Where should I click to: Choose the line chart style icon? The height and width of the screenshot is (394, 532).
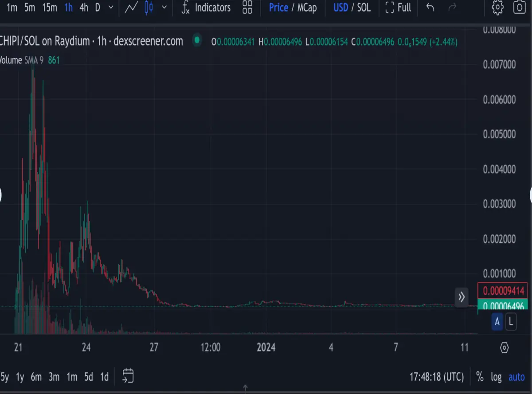(x=131, y=8)
